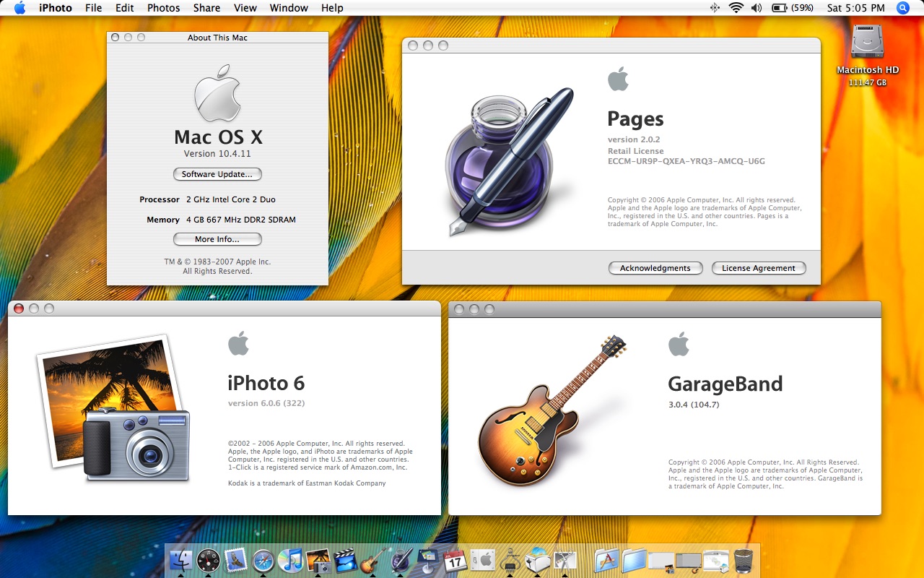Open the Apple menu
Image resolution: width=924 pixels, height=578 pixels.
(x=19, y=8)
